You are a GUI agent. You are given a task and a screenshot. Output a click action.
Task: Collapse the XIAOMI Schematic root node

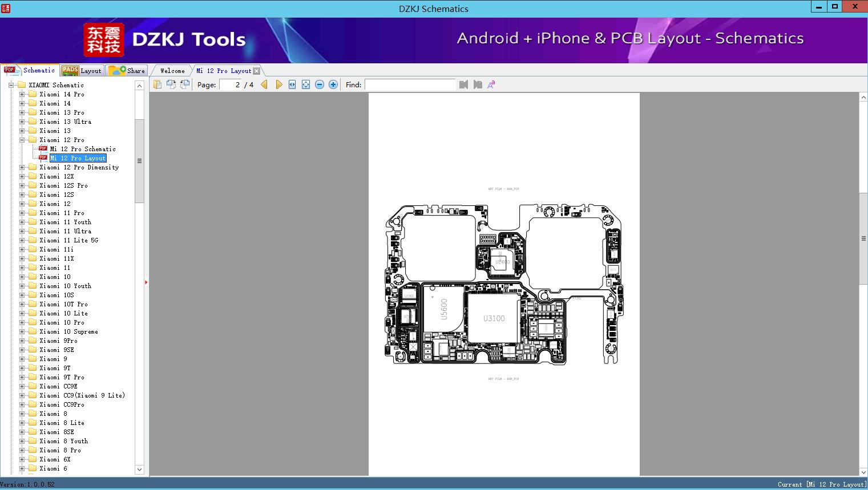[x=11, y=85]
